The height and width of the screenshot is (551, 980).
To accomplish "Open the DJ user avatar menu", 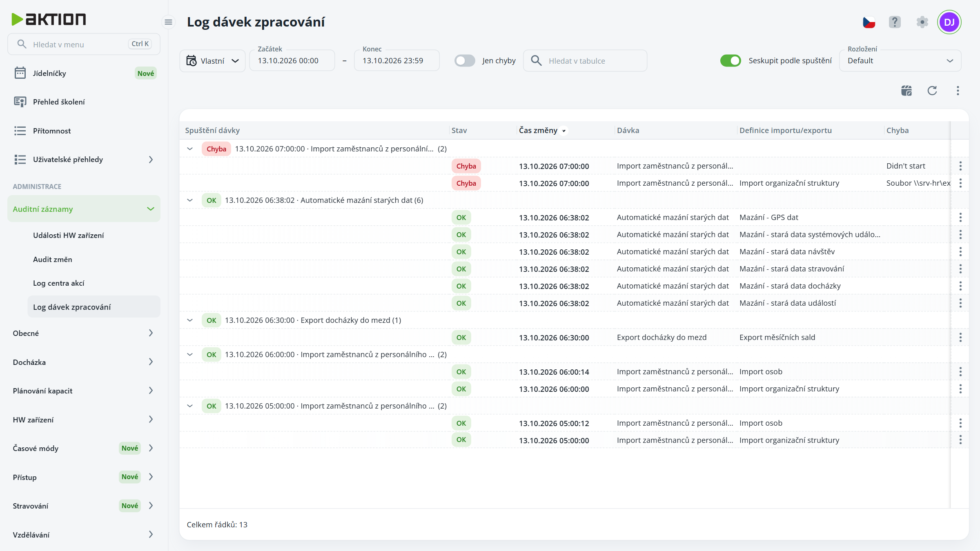I will coord(949,22).
